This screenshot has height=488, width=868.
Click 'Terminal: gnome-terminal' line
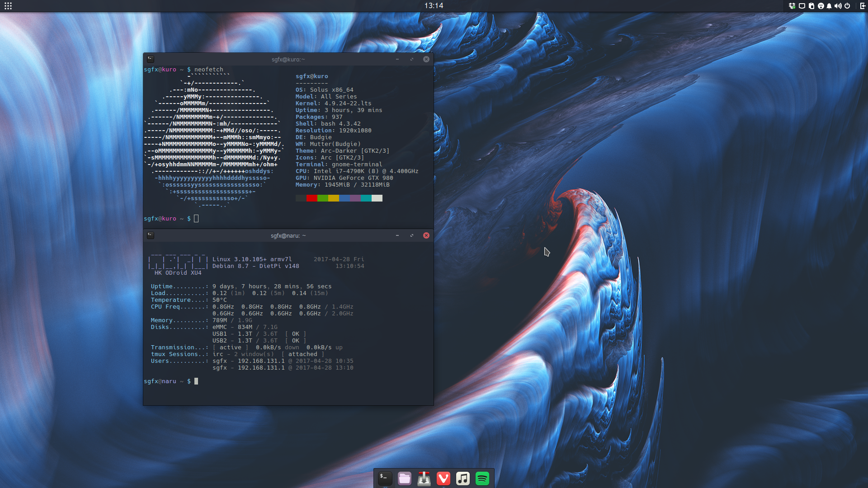339,164
